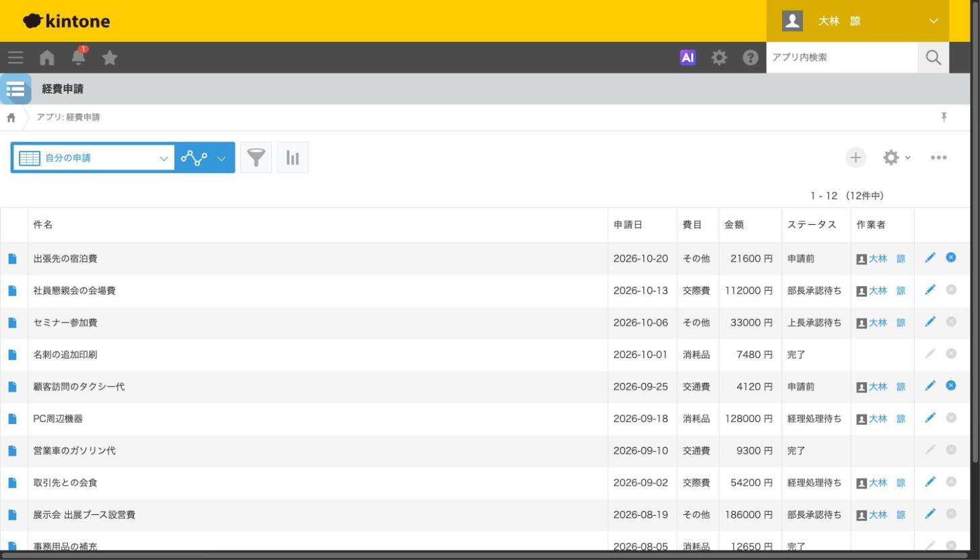Click 大林 諒 link in セミナー参加費 row
The width and height of the screenshot is (980, 560).
tap(887, 322)
